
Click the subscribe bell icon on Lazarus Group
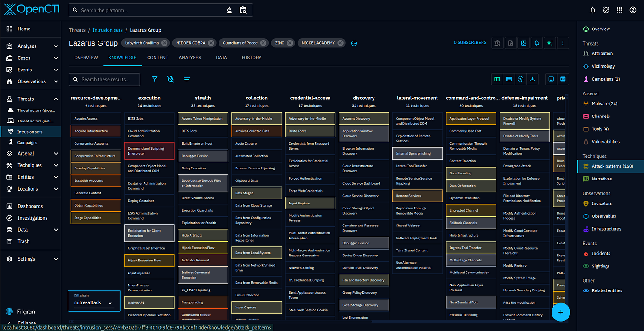[x=536, y=43]
